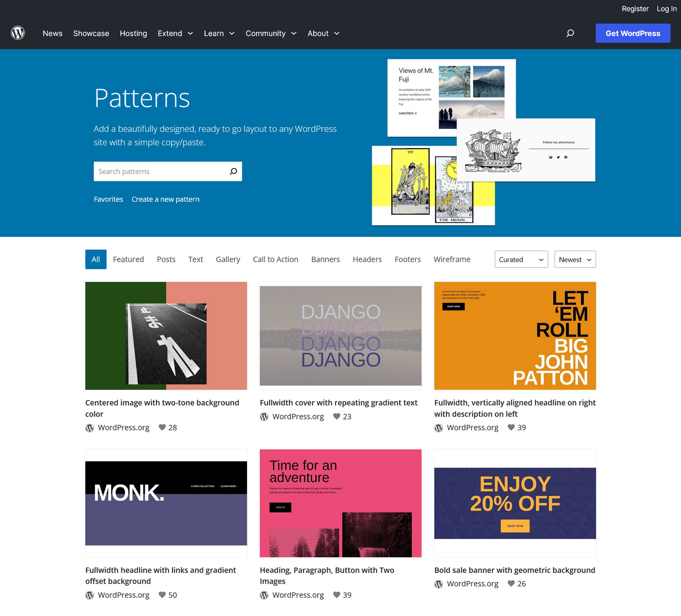The width and height of the screenshot is (681, 616).
Task: Open the Enjoy 20% Off pattern thumbnail
Action: [515, 502]
